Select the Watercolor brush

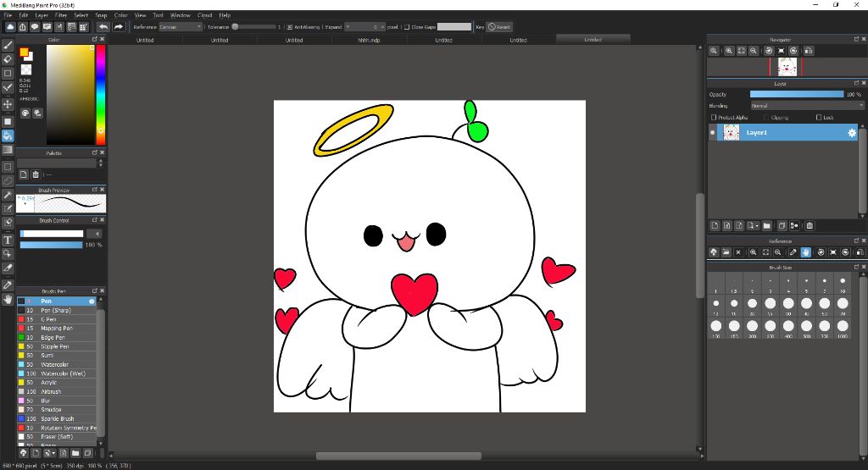click(56, 364)
